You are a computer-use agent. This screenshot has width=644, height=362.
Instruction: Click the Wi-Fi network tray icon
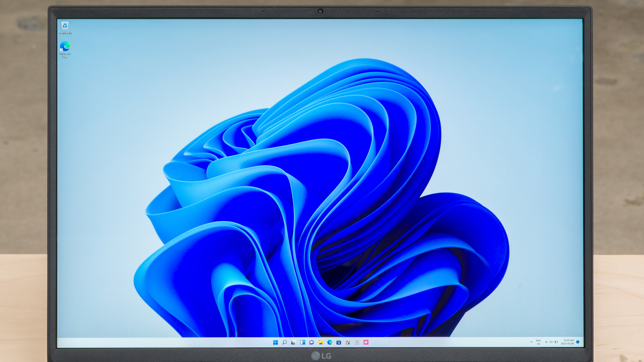tap(546, 342)
